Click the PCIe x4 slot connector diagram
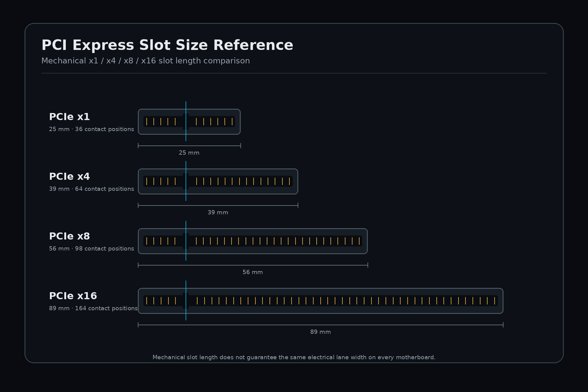588x392 pixels. 218,181
